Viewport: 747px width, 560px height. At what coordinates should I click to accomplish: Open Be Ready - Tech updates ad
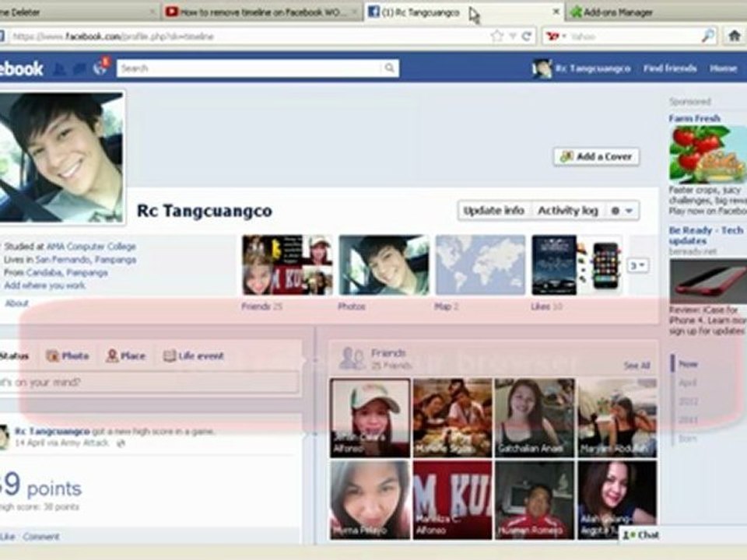706,235
